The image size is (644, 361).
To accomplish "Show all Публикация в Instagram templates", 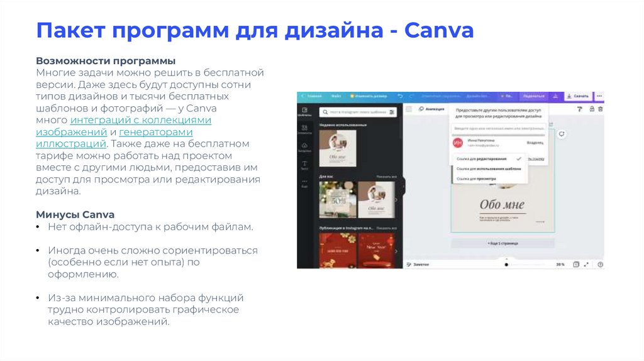I will pyautogui.click(x=387, y=228).
